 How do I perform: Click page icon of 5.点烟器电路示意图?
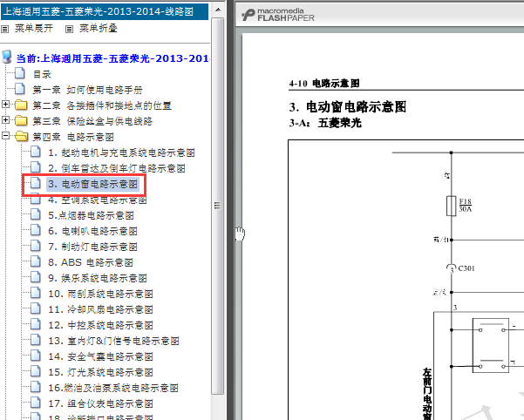36,214
